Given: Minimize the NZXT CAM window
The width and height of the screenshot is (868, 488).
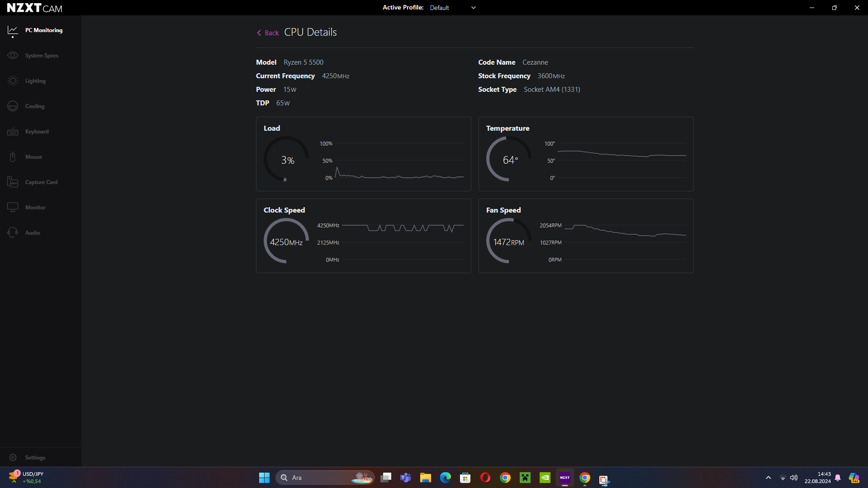Looking at the screenshot, I should 812,8.
